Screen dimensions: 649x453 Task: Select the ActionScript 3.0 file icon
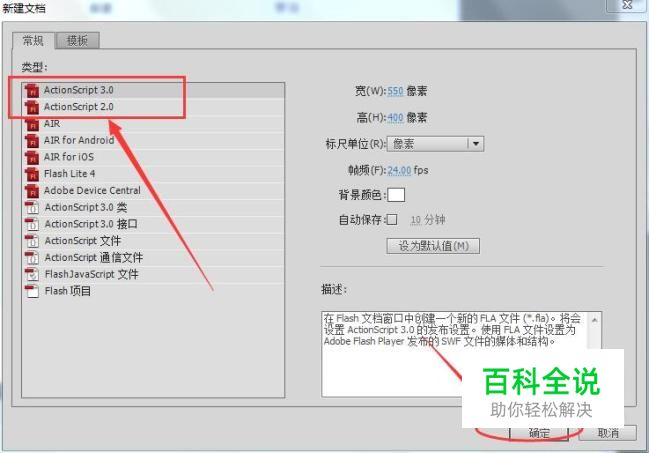[x=32, y=90]
